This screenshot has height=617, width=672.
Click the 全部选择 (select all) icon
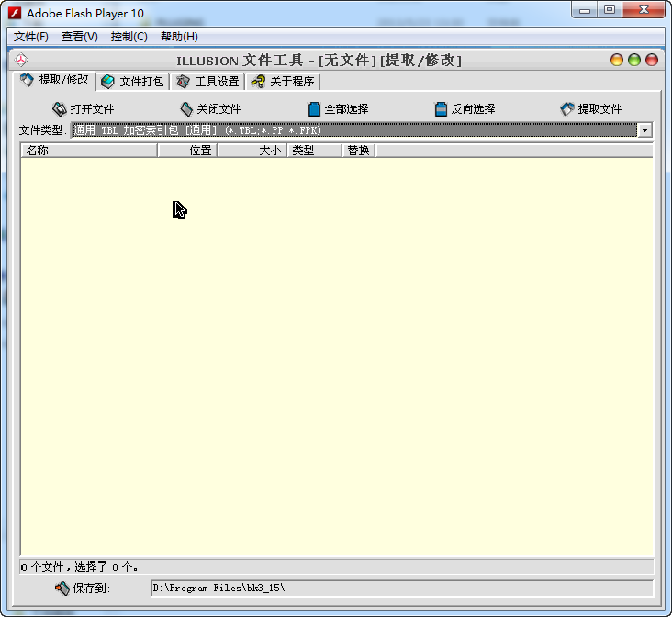click(314, 109)
